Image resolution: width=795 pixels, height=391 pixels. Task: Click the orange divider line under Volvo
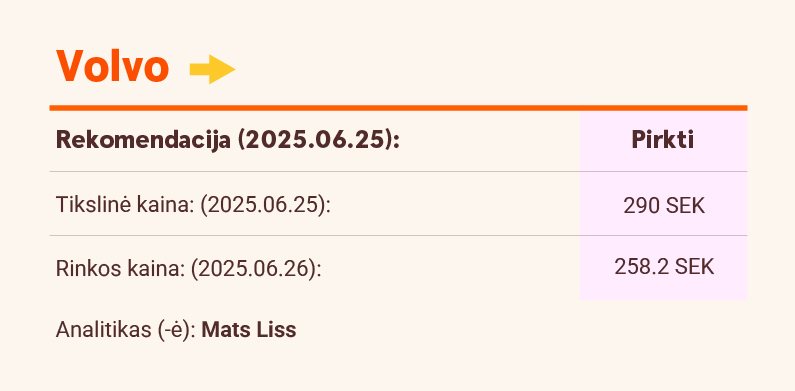398,108
